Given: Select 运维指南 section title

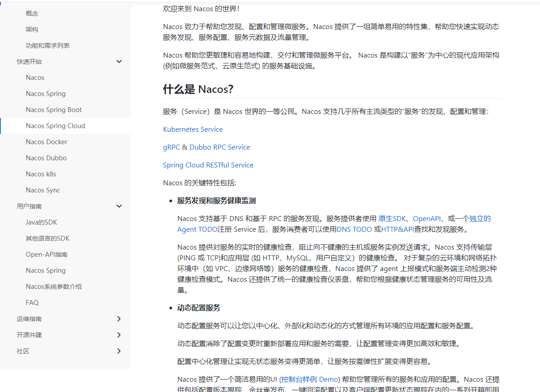Looking at the screenshot, I should 30,319.
